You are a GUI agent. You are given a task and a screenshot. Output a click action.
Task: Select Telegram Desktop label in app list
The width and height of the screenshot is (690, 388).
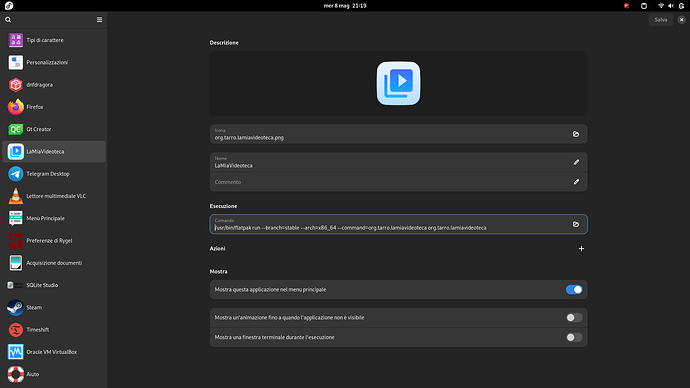tap(48, 174)
